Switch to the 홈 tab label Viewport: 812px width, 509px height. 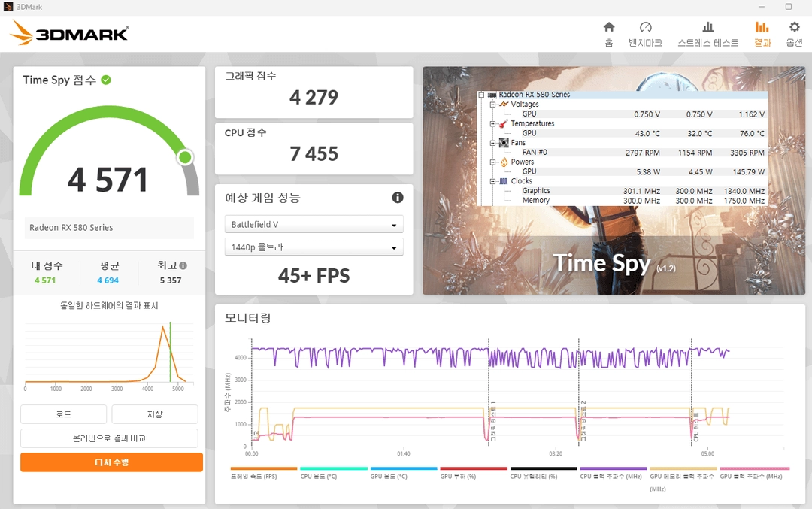609,42
